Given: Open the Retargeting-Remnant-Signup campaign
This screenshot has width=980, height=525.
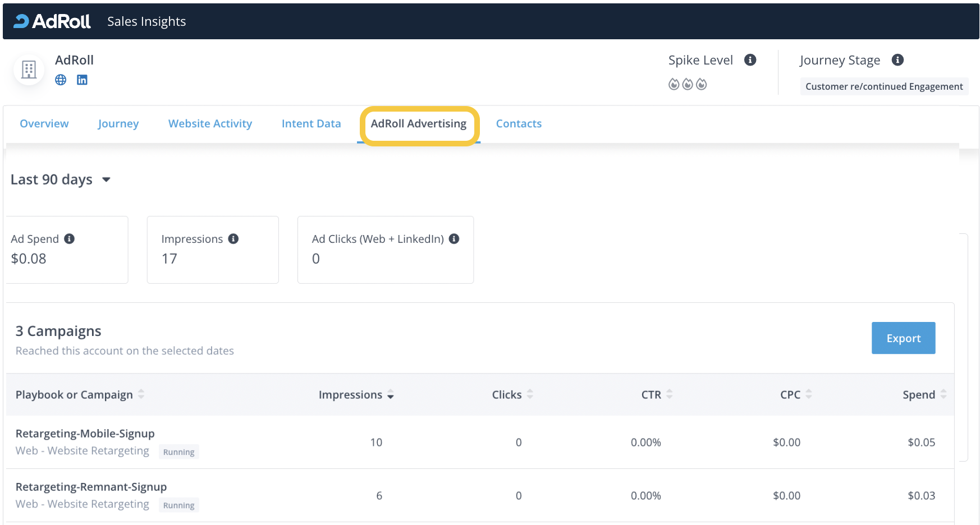Looking at the screenshot, I should point(91,487).
